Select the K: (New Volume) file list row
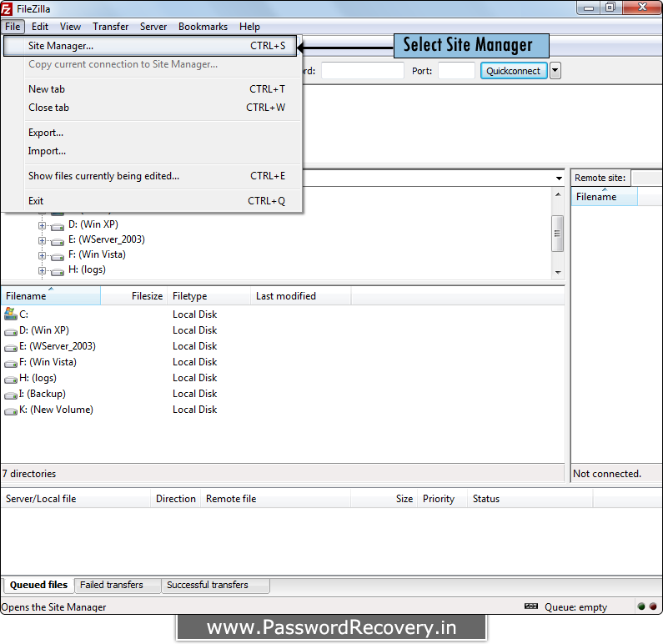The image size is (663, 644). (x=283, y=410)
